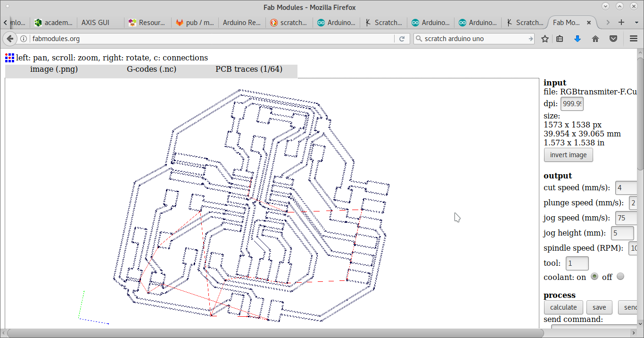Viewport: 644px width, 338px height.
Task: Go back with the browser back arrow
Action: [9, 39]
